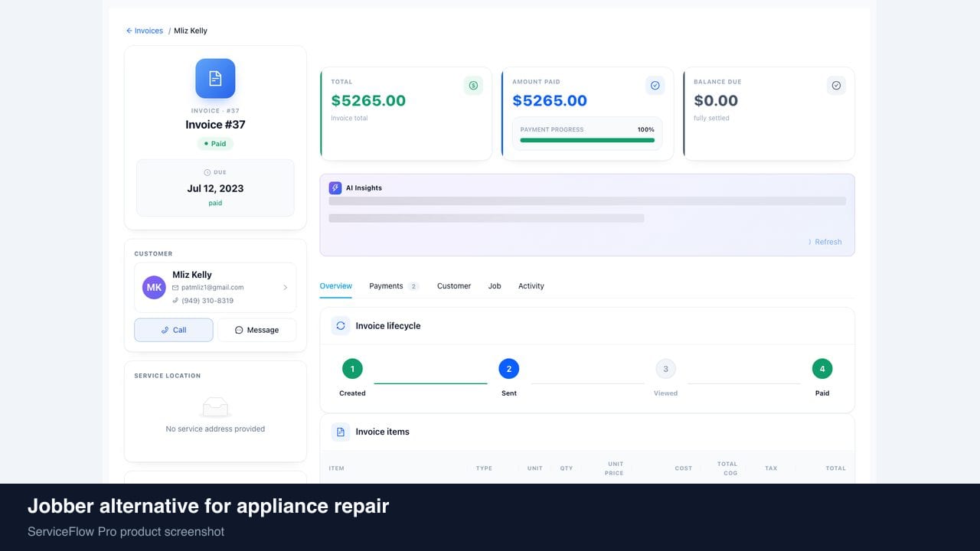The width and height of the screenshot is (980, 551).
Task: Click the ITEM column header
Action: coord(337,468)
